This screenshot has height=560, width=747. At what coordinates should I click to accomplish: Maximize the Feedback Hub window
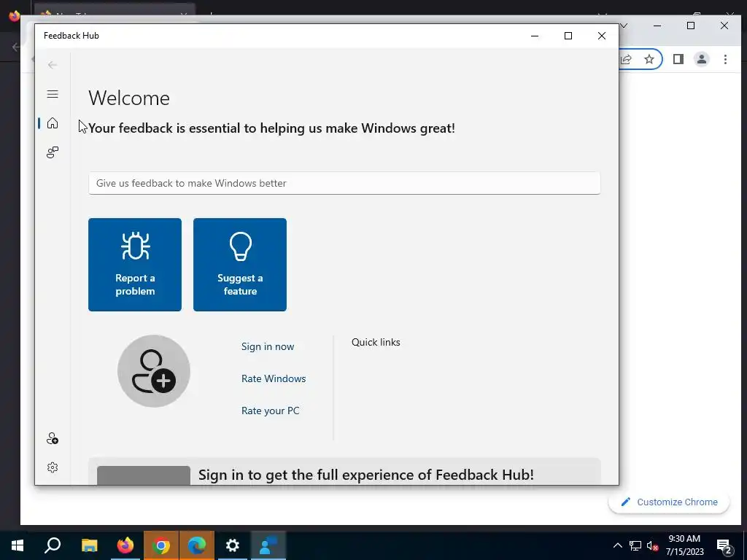click(x=568, y=36)
